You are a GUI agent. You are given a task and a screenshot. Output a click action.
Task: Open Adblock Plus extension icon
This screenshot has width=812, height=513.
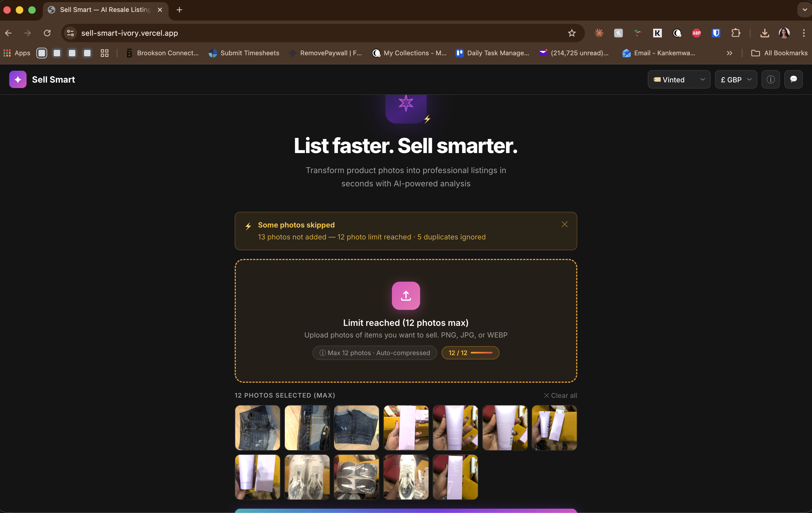696,33
